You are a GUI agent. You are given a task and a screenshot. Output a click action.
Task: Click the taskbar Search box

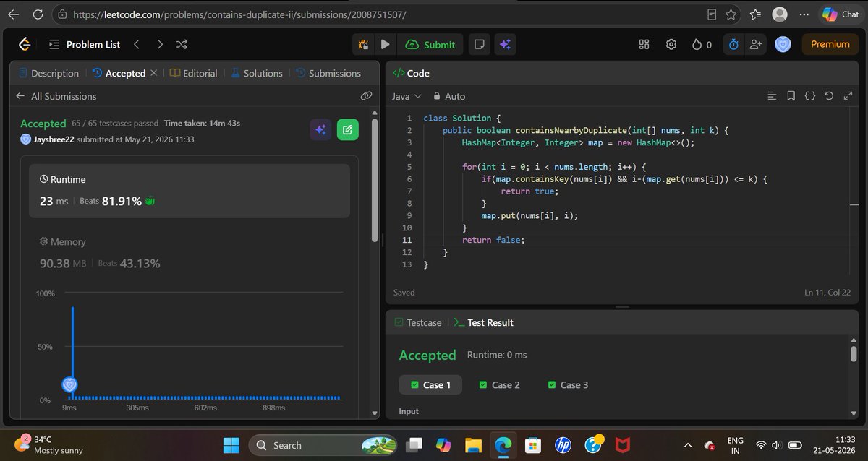[323, 445]
